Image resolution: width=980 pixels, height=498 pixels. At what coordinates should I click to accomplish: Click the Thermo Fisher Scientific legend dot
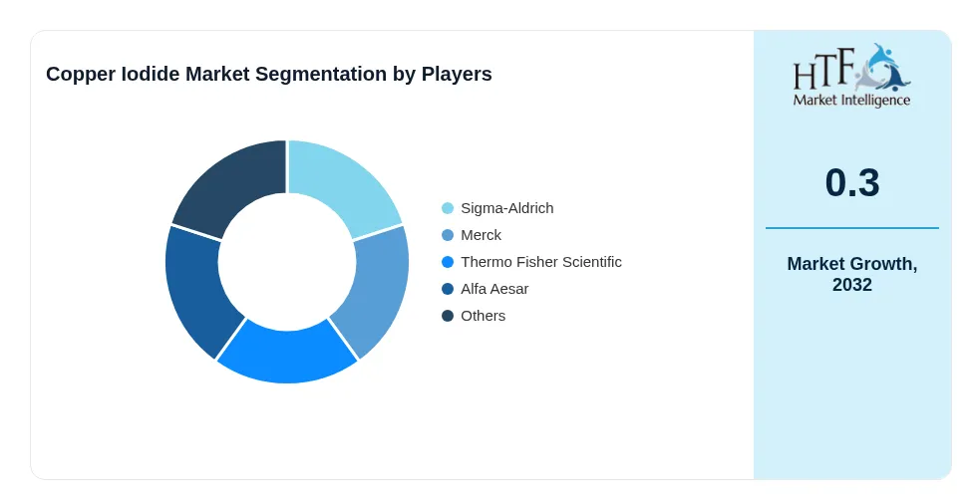448,262
